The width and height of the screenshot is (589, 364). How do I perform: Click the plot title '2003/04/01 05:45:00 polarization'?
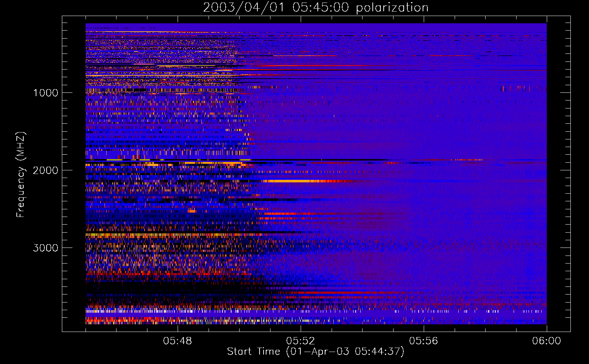point(316,8)
